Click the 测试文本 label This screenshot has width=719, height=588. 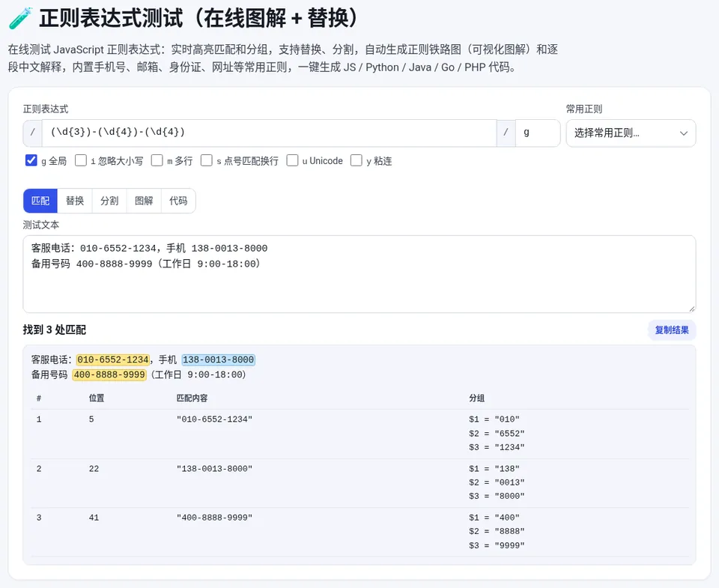(x=40, y=225)
